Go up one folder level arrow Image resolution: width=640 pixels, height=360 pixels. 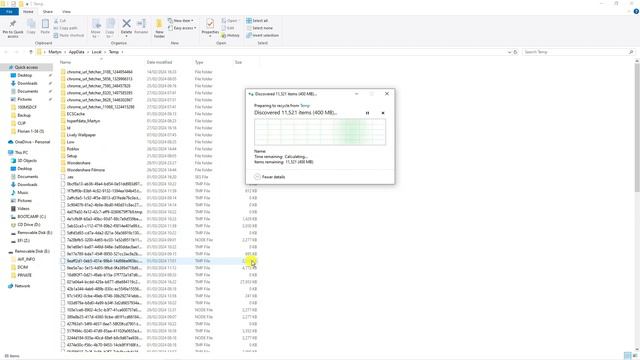point(31,52)
